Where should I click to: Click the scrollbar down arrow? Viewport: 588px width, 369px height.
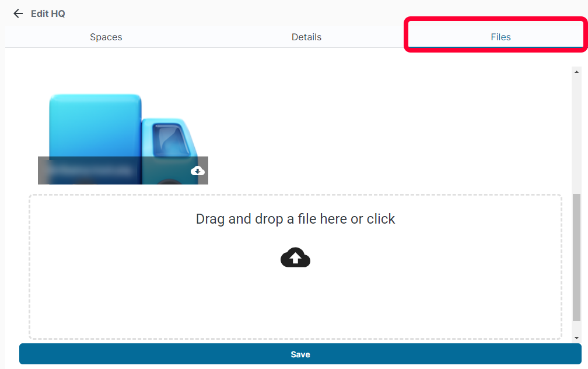click(576, 338)
